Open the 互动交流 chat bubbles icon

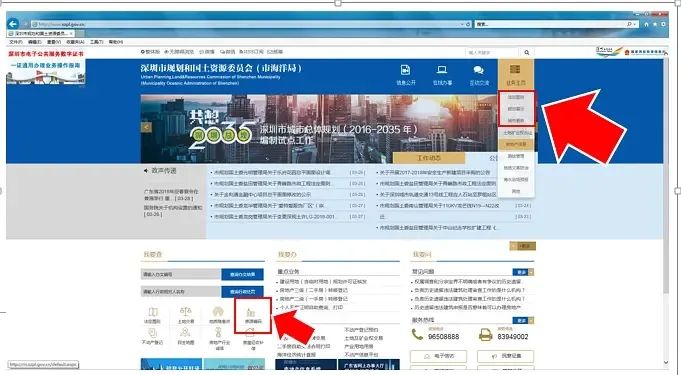pos(479,70)
